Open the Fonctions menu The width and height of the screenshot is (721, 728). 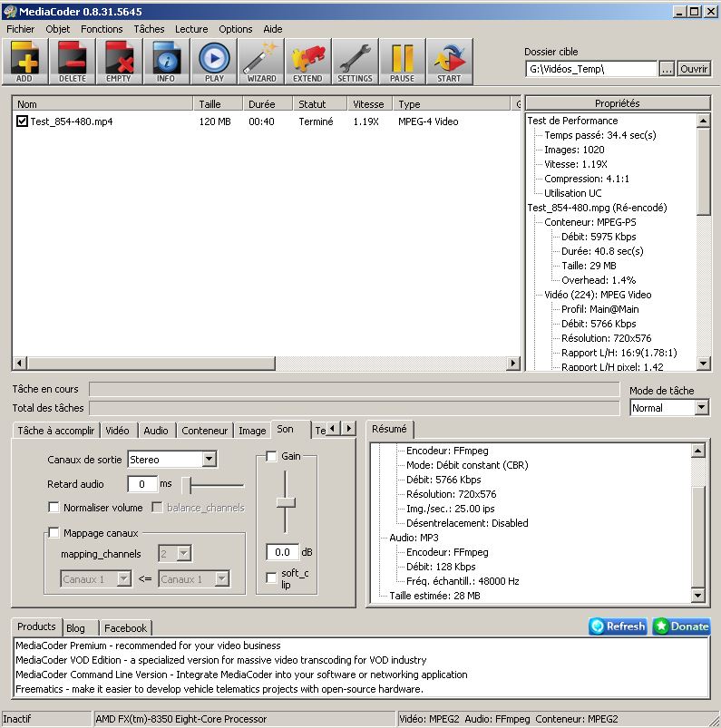(x=102, y=29)
